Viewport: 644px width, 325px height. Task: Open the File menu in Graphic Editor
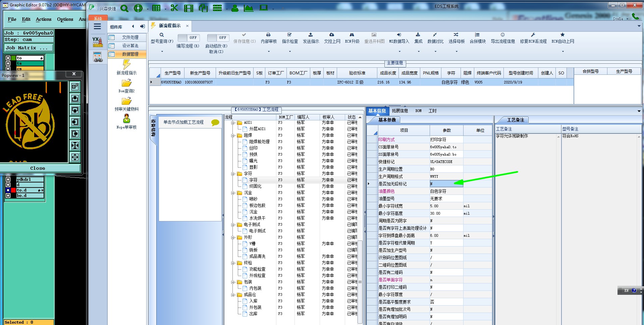tap(12, 19)
